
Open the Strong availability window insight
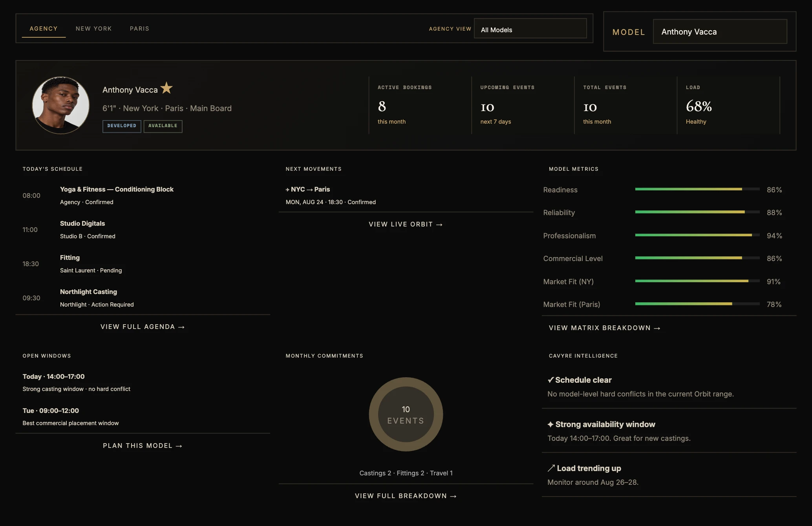tap(669, 431)
